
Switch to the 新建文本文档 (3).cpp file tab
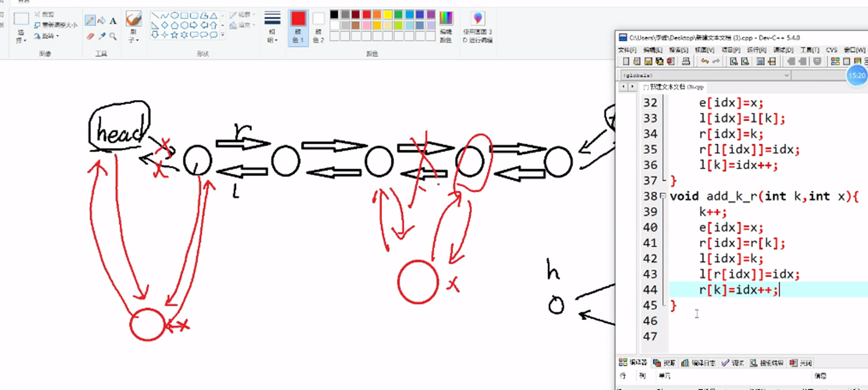[x=673, y=86]
